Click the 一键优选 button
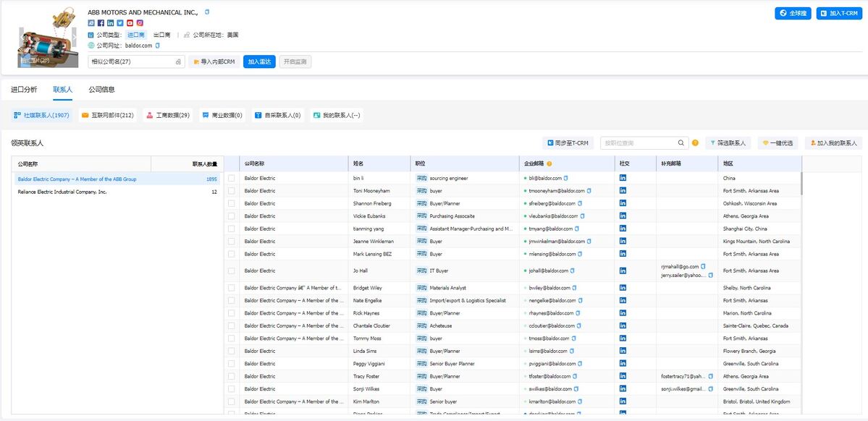This screenshot has height=421, width=868. point(778,143)
